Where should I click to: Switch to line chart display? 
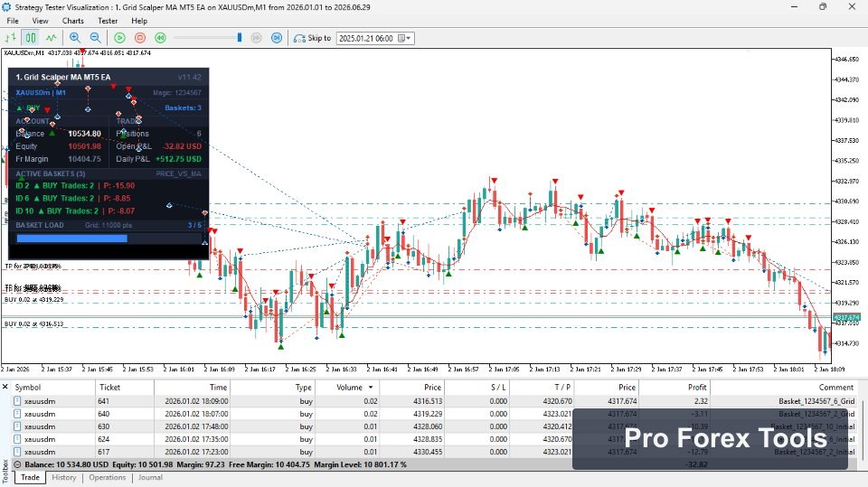tap(51, 38)
